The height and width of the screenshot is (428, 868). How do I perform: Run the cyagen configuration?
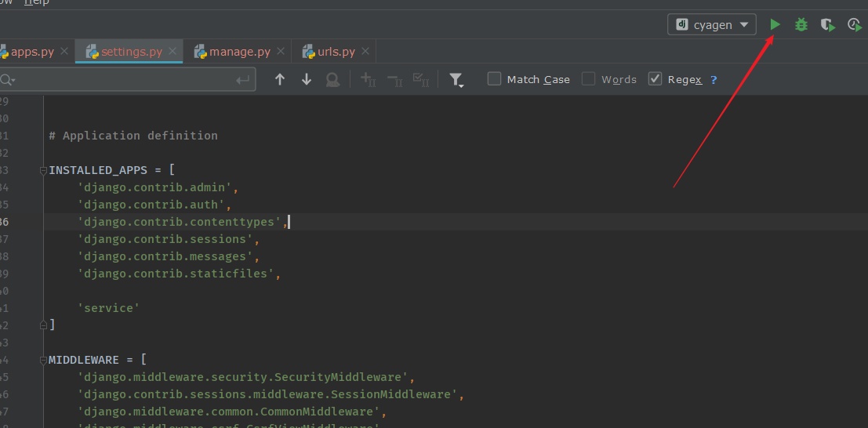(x=775, y=24)
